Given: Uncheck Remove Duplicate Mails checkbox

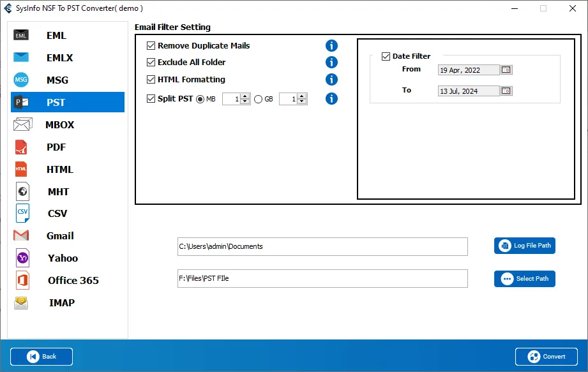Looking at the screenshot, I should click(151, 46).
